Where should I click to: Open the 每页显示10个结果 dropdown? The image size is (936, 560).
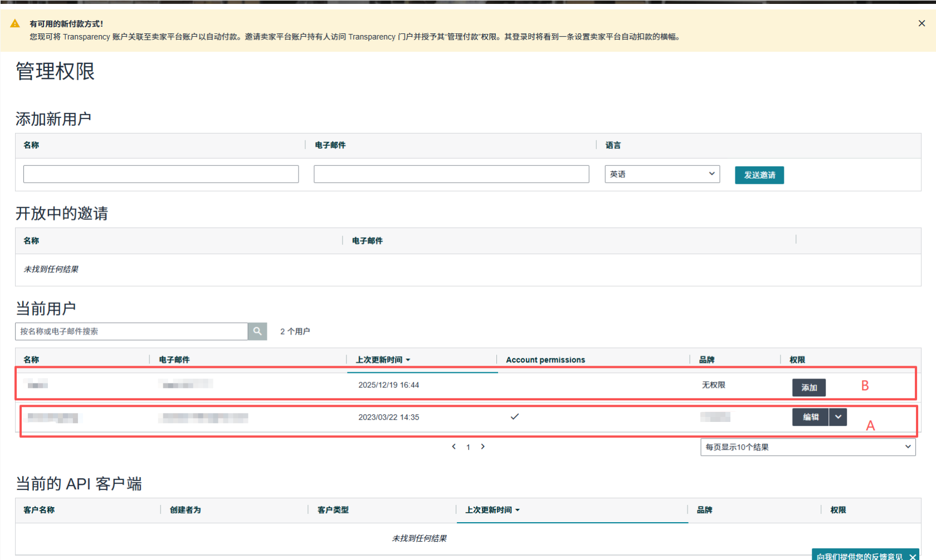coord(807,447)
